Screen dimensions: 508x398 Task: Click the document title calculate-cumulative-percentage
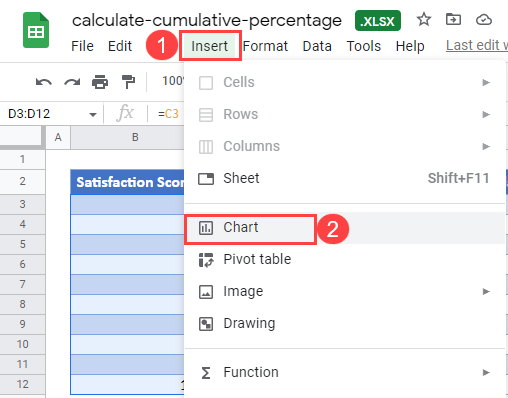tap(207, 21)
